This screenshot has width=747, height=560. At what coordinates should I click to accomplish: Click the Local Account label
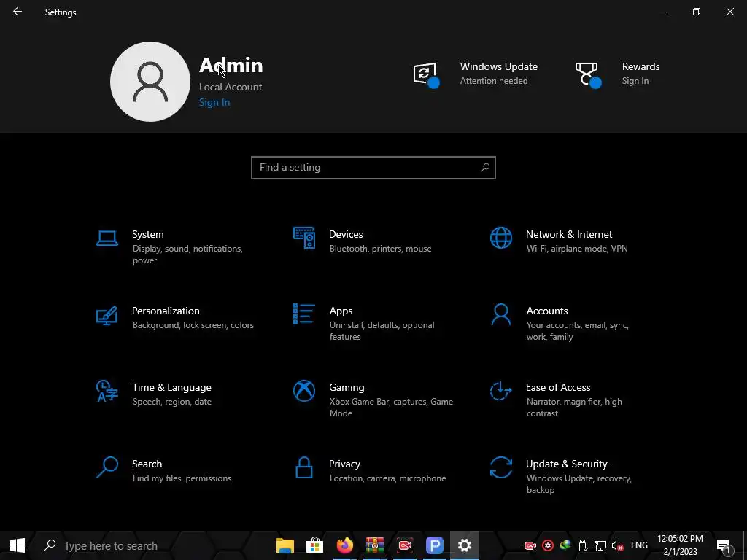point(231,87)
